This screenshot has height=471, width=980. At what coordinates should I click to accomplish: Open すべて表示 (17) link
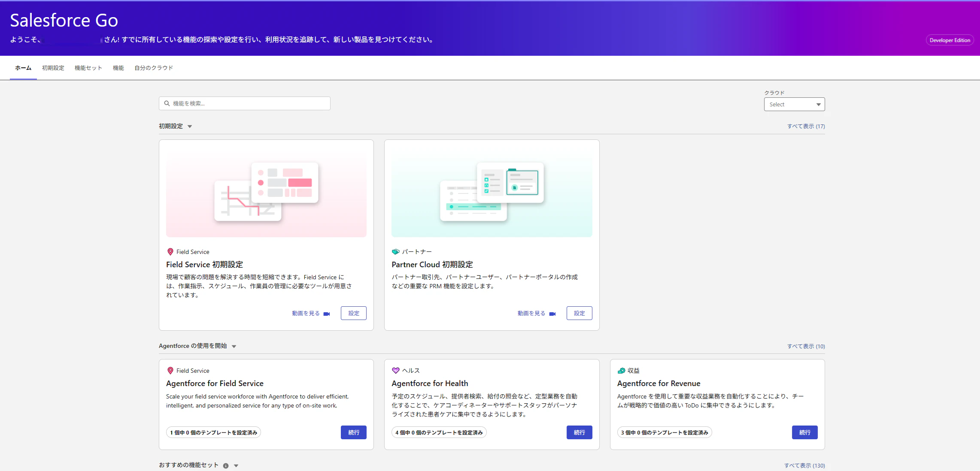tap(806, 126)
